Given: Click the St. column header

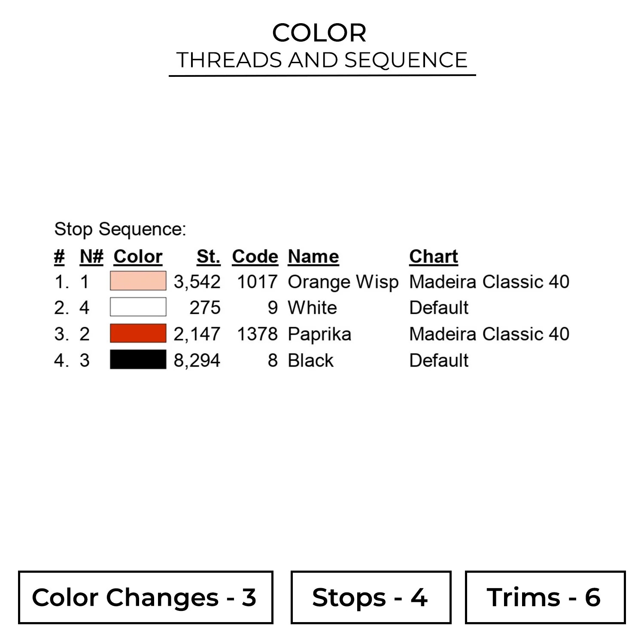Looking at the screenshot, I should 209,257.
